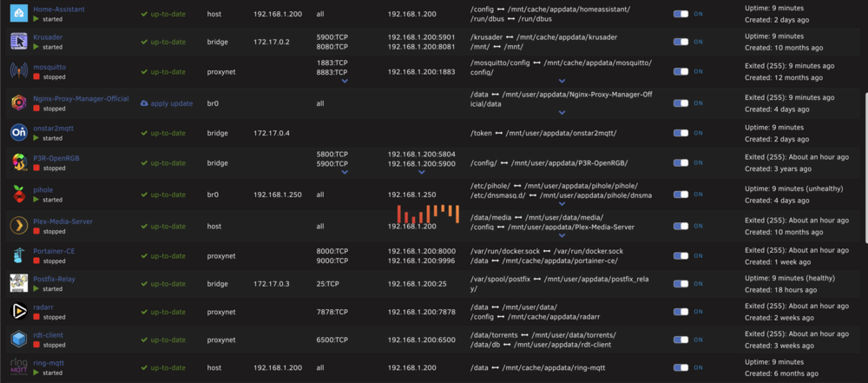Click the pihole raspberry icon
This screenshot has width=868, height=383.
(19, 195)
